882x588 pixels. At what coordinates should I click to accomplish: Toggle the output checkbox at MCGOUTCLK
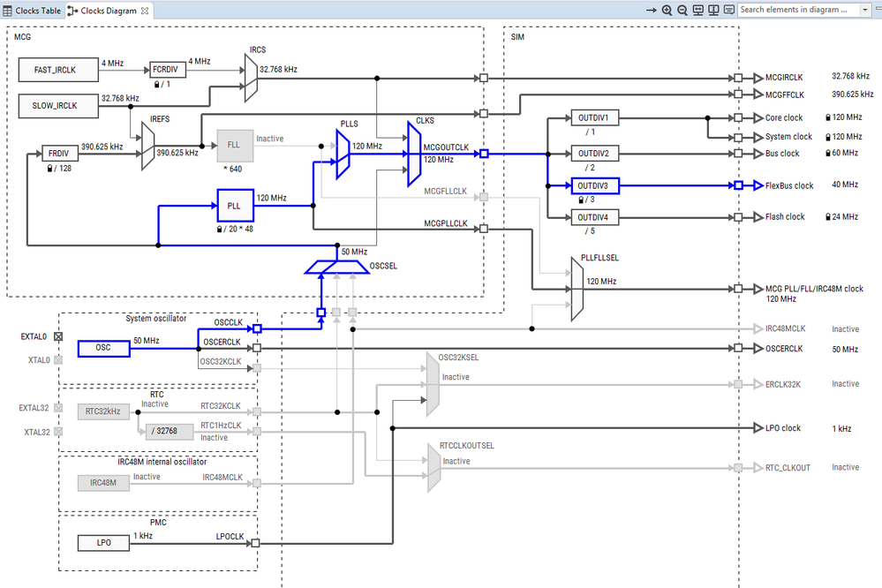pyautogui.click(x=483, y=153)
